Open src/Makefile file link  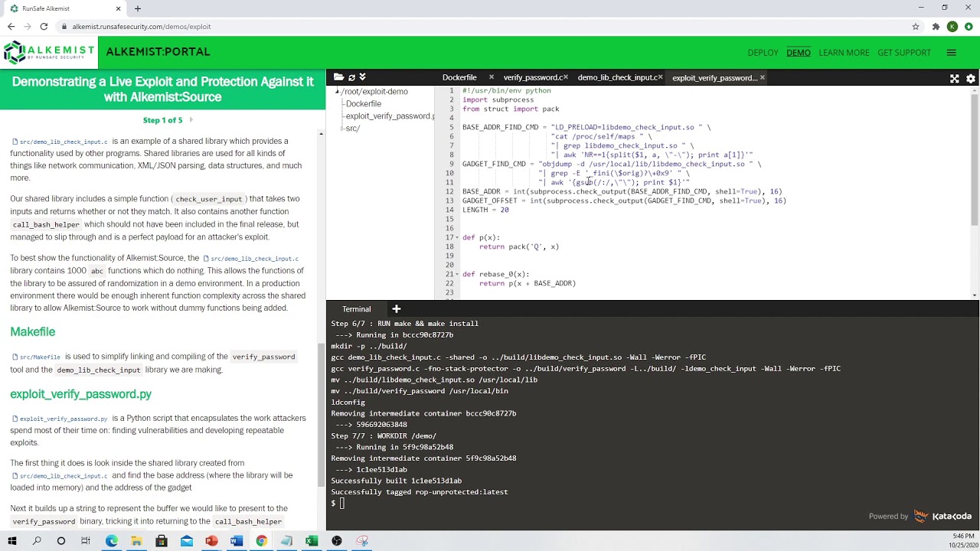(x=36, y=357)
